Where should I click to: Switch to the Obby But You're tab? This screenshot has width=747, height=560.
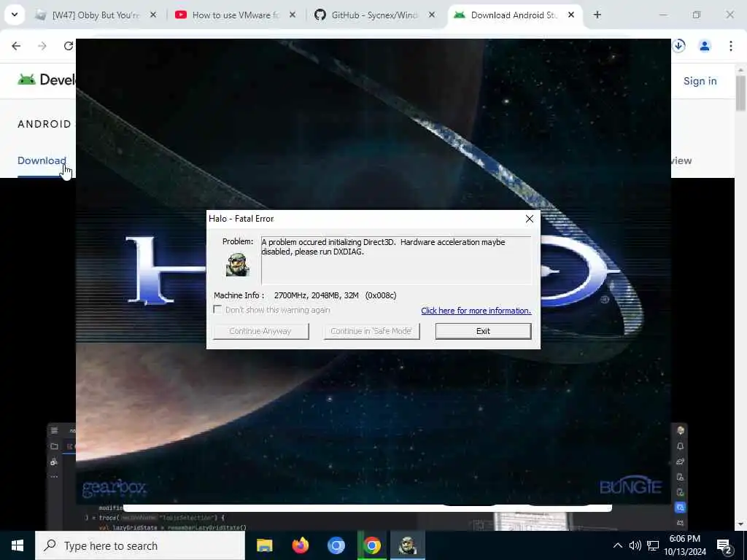click(x=96, y=15)
